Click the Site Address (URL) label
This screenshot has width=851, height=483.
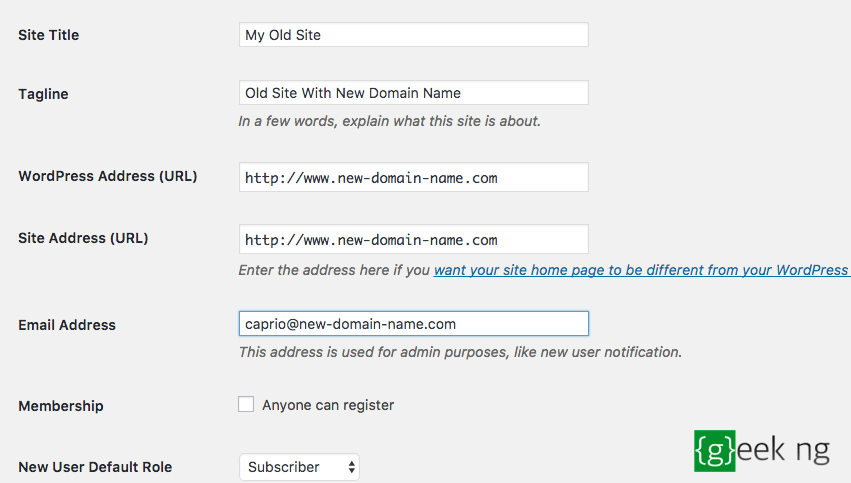click(83, 238)
